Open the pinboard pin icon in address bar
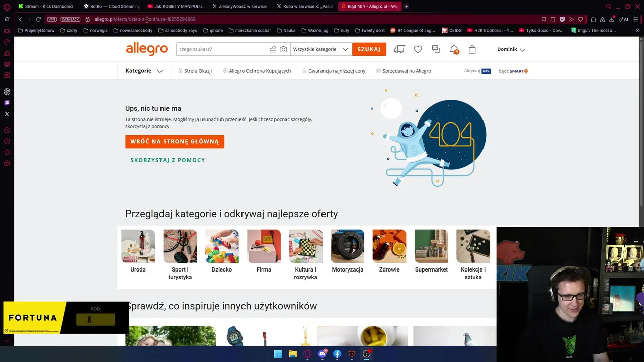The height and width of the screenshot is (362, 644). click(544, 19)
